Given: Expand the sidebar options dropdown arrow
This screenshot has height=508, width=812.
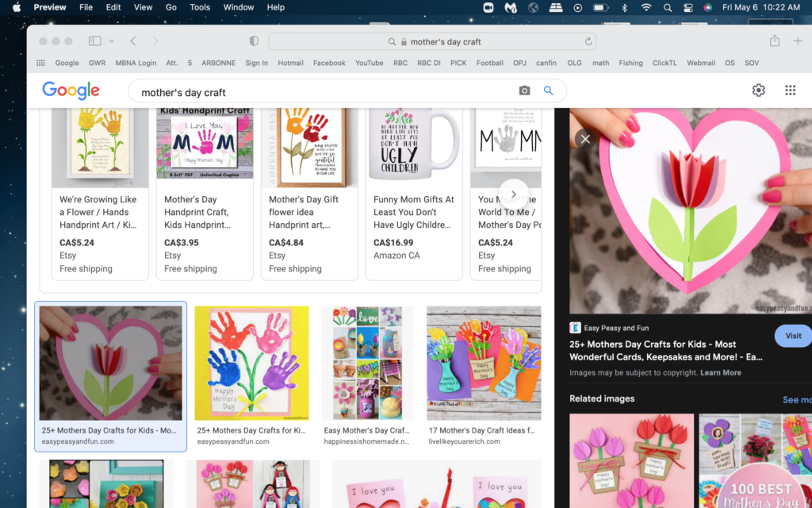Looking at the screenshot, I should (112, 41).
